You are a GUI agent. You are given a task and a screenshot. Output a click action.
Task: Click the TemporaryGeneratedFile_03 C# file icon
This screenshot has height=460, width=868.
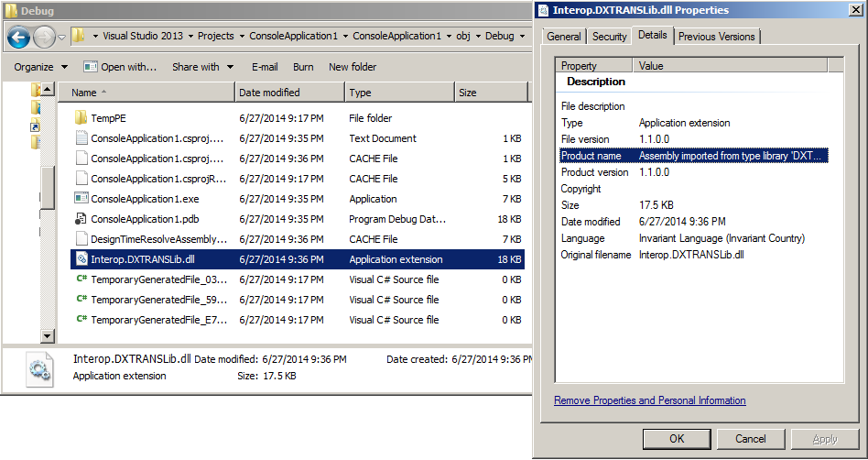pos(81,279)
